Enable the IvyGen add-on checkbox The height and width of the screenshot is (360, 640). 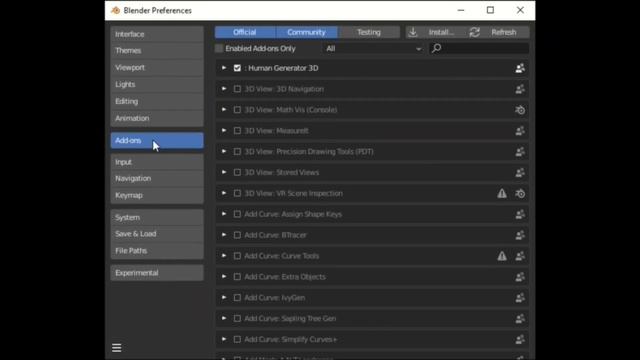pyautogui.click(x=237, y=298)
